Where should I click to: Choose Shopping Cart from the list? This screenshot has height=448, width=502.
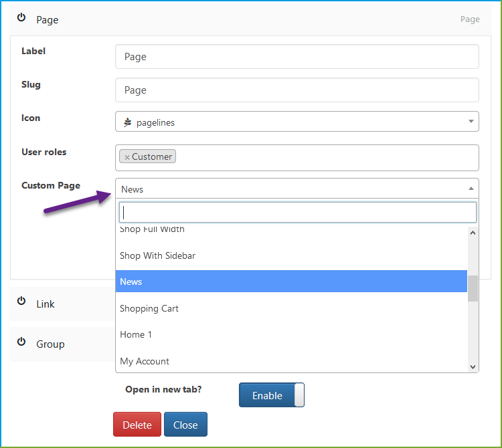291,308
